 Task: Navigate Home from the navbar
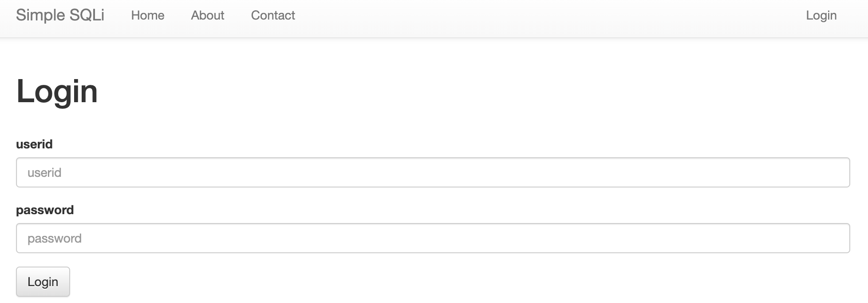[147, 16]
